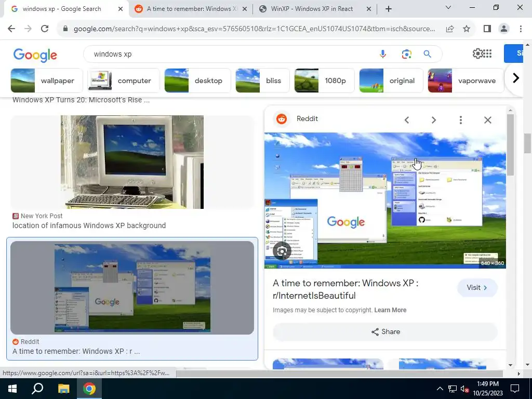Share this page via address bar icon
This screenshot has height=399, width=532.
tap(450, 29)
